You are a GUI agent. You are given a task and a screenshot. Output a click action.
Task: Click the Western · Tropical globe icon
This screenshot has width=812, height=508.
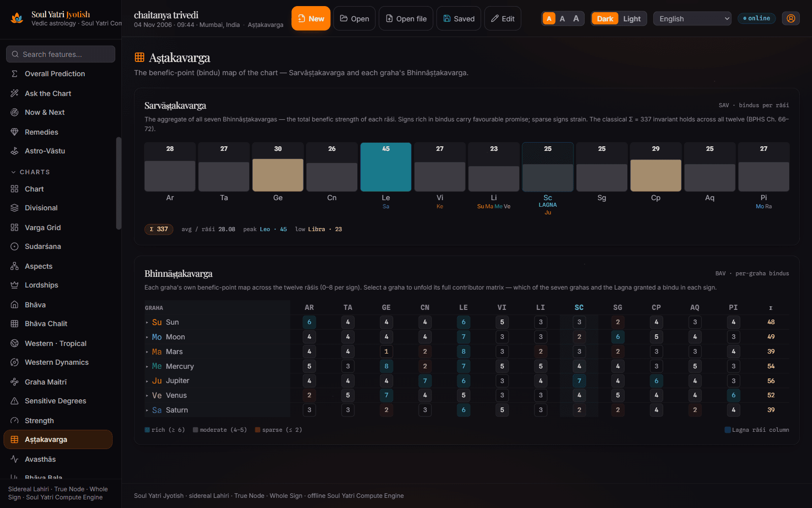point(15,343)
